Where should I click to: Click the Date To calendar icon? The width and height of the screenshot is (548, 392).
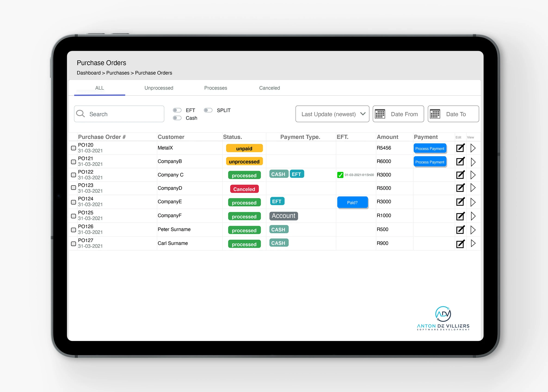pos(435,114)
